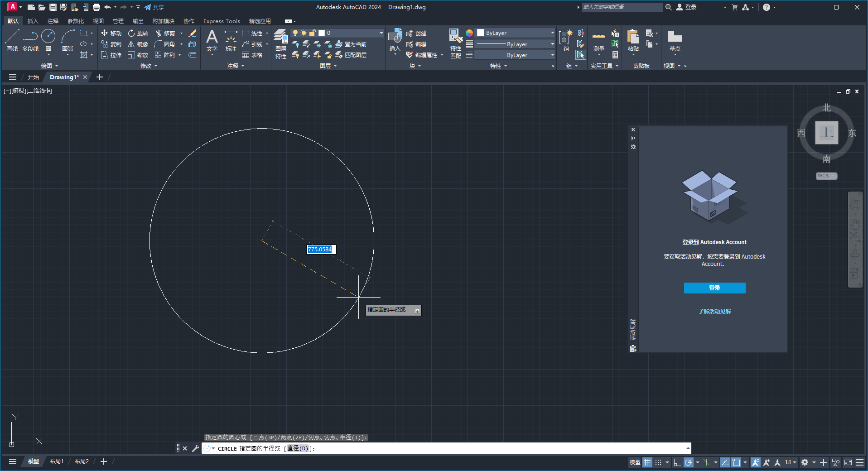The image size is (868, 471).
Task: Click the keyword search field in title bar
Action: coord(622,7)
